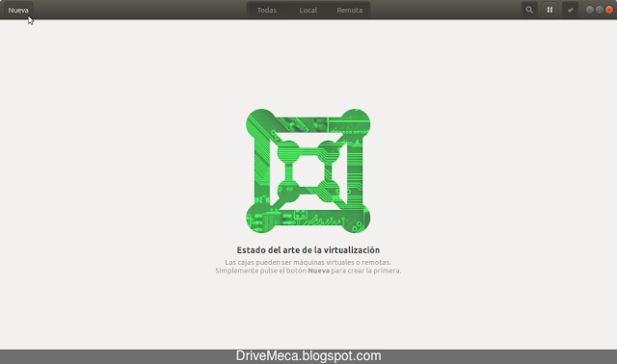
Task: Open the search magnifier icon
Action: [x=529, y=10]
